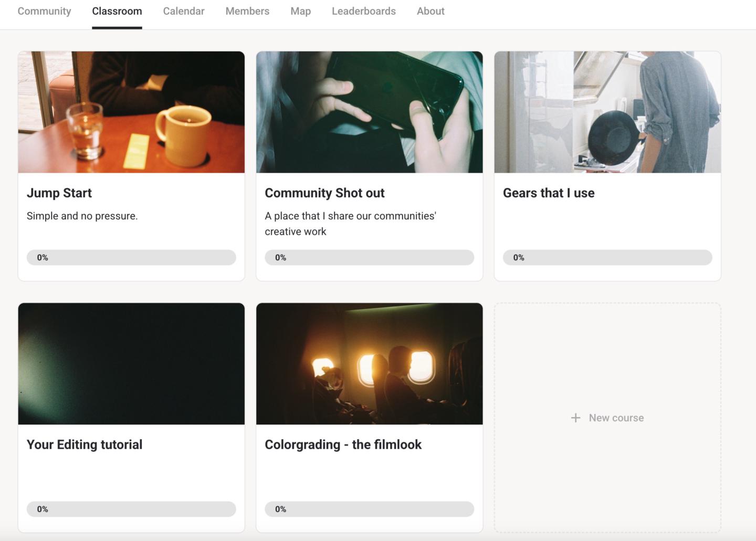The width and height of the screenshot is (756, 541).
Task: Open Your Editing tutorial thumbnail
Action: (x=131, y=364)
